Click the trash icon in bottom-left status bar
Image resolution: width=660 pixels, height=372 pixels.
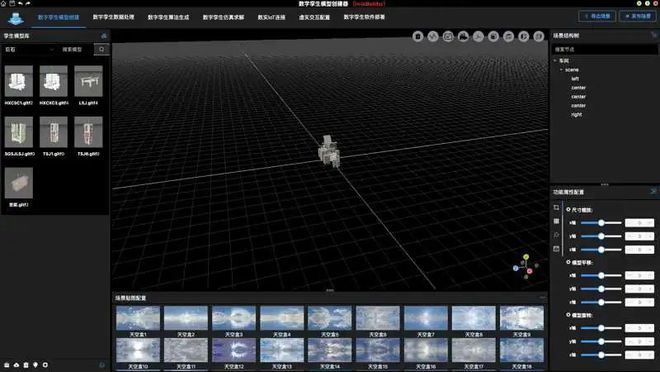(x=26, y=365)
